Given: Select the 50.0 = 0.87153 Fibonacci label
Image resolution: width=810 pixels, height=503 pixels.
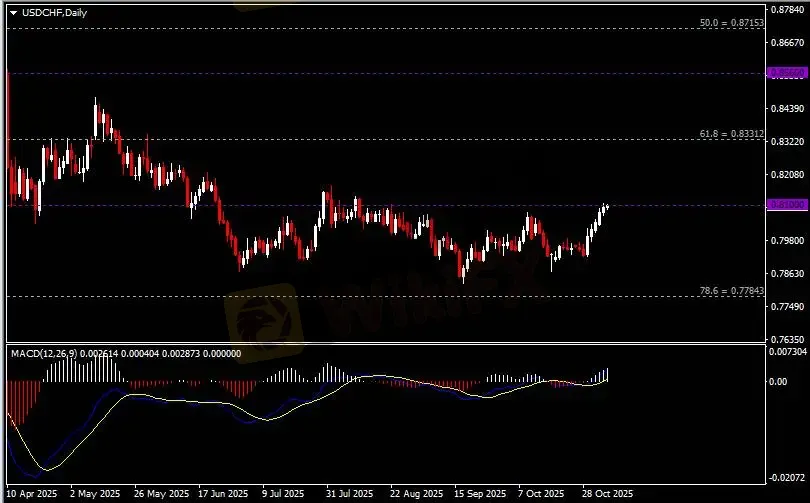Looking at the screenshot, I should point(731,23).
